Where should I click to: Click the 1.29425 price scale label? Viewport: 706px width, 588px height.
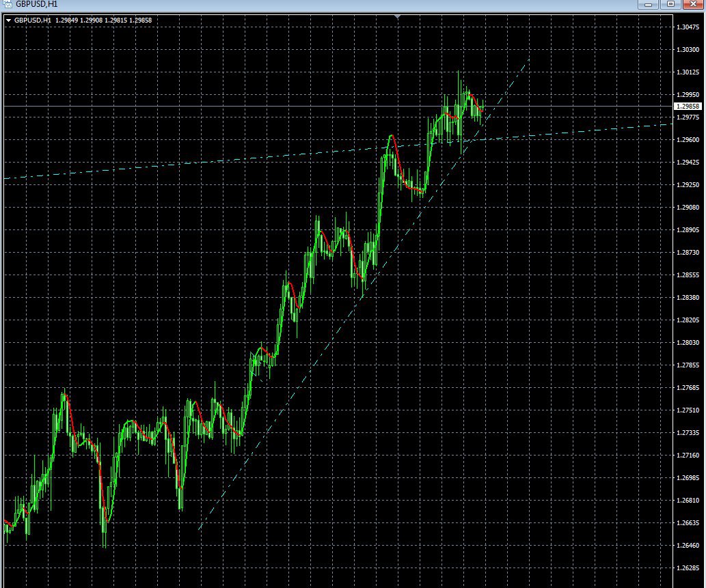pyautogui.click(x=688, y=162)
